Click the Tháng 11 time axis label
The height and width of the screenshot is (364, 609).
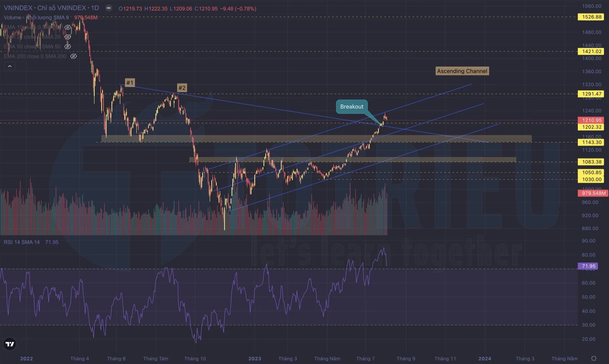445,359
